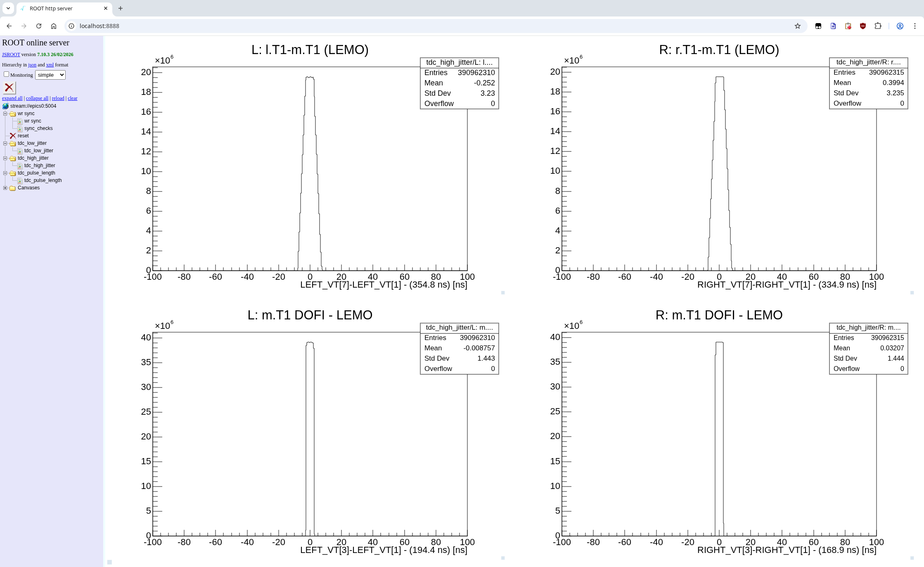Click the Mean -0.252 stats row
Screen dimensions: 924x567
tap(460, 83)
